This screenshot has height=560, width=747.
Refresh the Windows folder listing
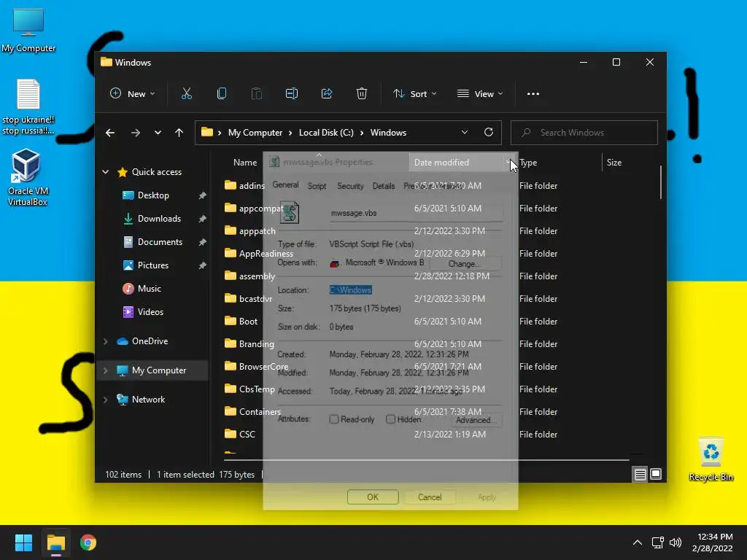488,133
